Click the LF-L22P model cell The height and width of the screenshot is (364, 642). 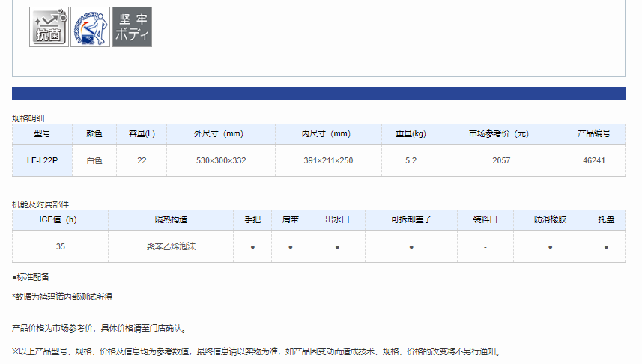tap(42, 160)
